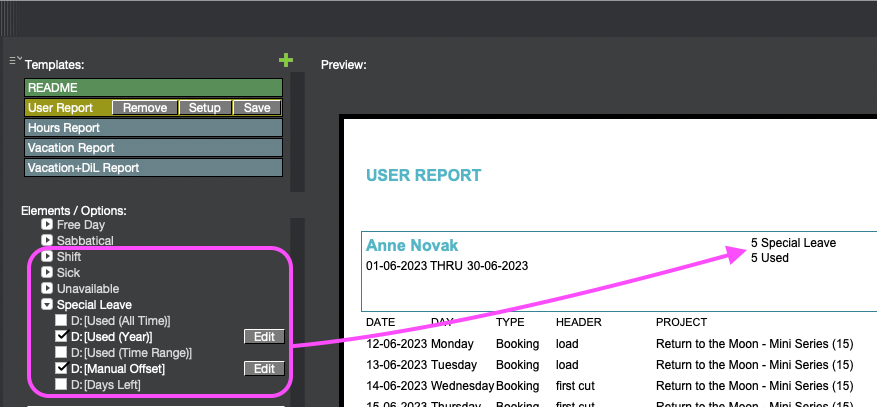Click the 'load' header cell on 12-06-2023

tap(567, 344)
